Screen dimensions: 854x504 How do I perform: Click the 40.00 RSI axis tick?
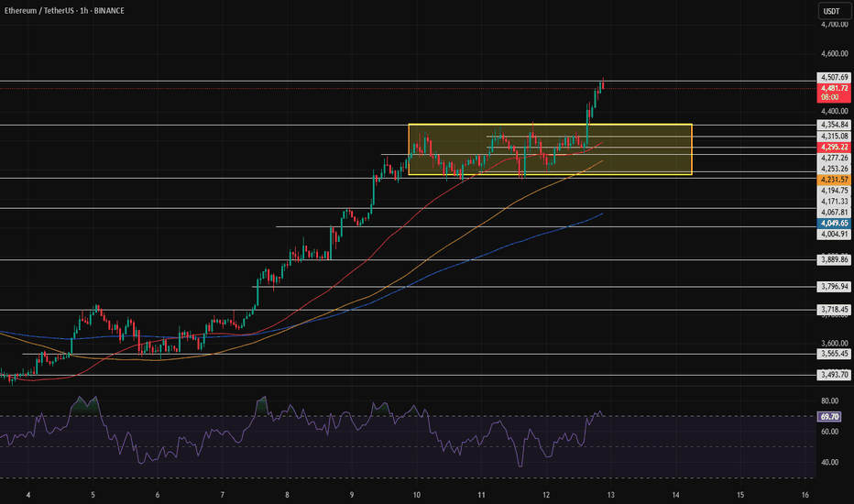829,462
